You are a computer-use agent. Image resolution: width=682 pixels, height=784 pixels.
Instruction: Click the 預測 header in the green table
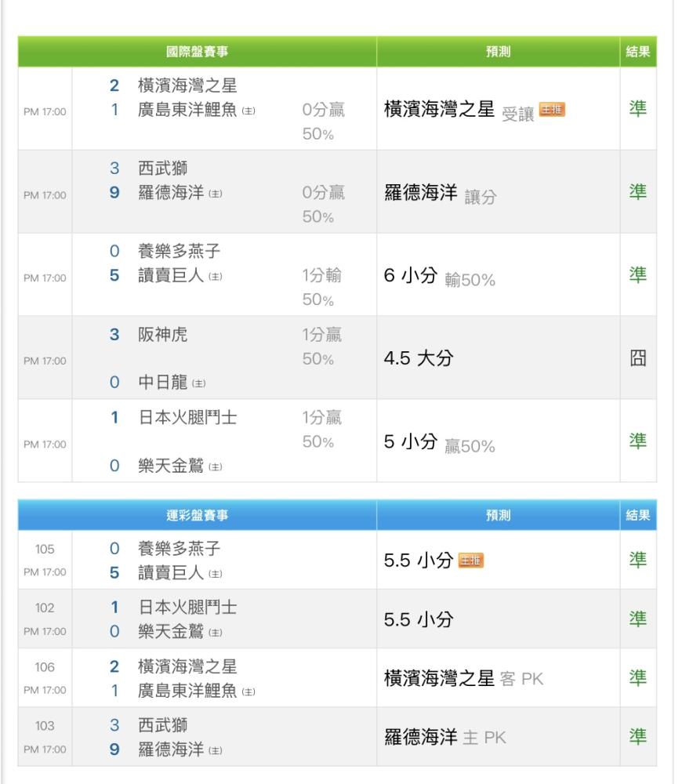coord(498,52)
